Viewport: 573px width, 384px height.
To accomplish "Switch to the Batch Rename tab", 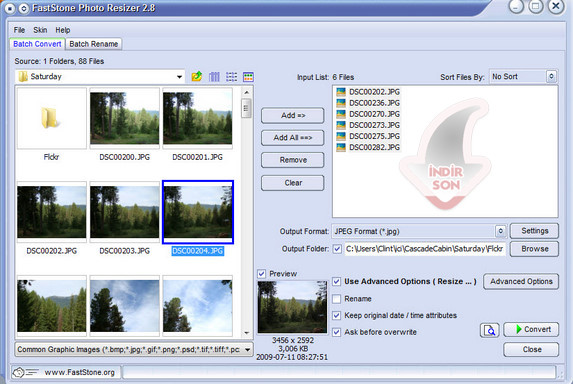I will point(94,44).
